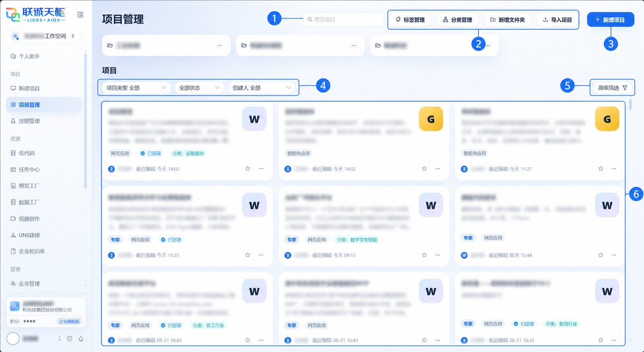Show more actions for project edited 今天 09:13
The height and width of the screenshot is (352, 644).
click(438, 255)
